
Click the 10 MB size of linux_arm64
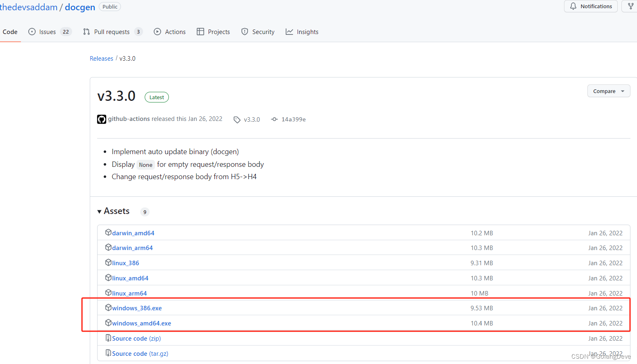[x=480, y=293]
